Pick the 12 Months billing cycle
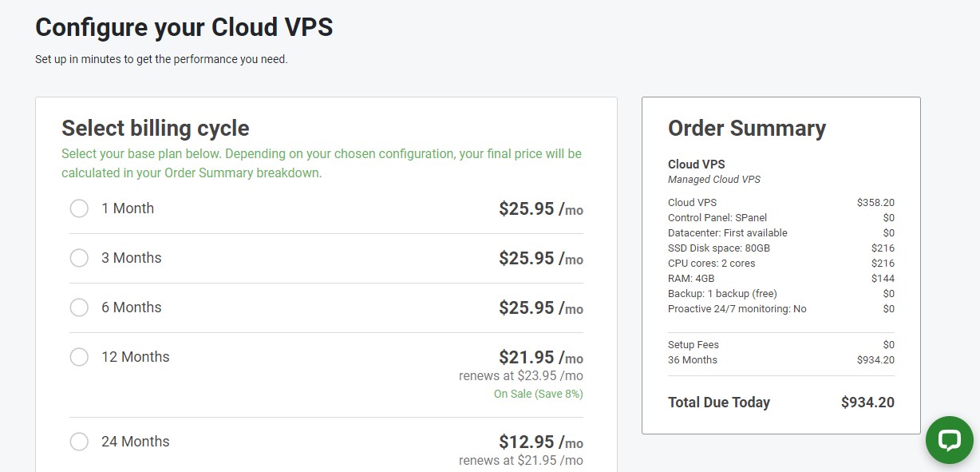The width and height of the screenshot is (980, 472). (79, 357)
